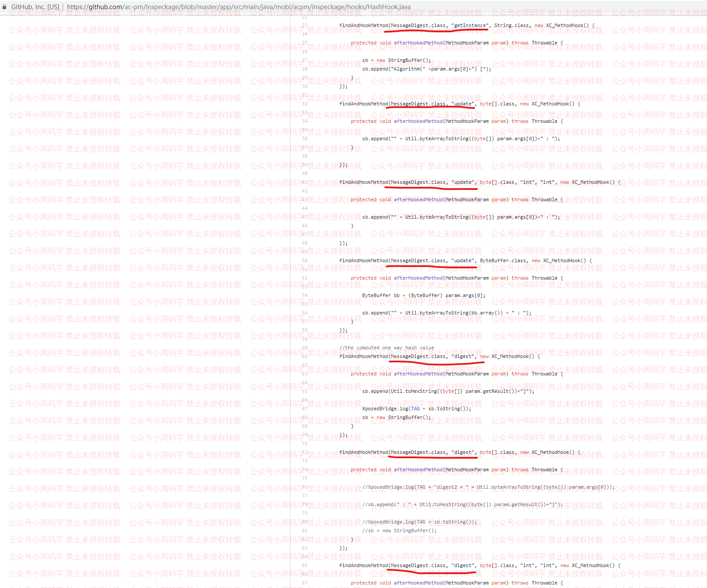Click line number 63 in the gutter
The height and width of the screenshot is (588, 707).
coord(305,374)
